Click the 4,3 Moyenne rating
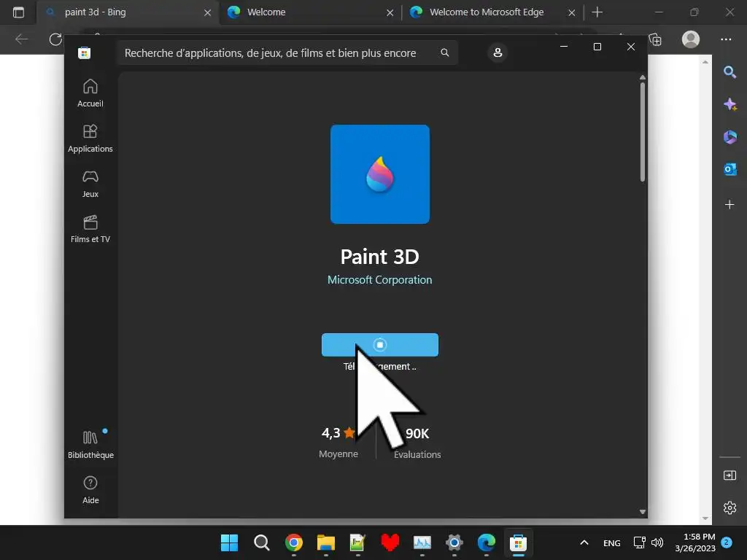 coord(338,442)
